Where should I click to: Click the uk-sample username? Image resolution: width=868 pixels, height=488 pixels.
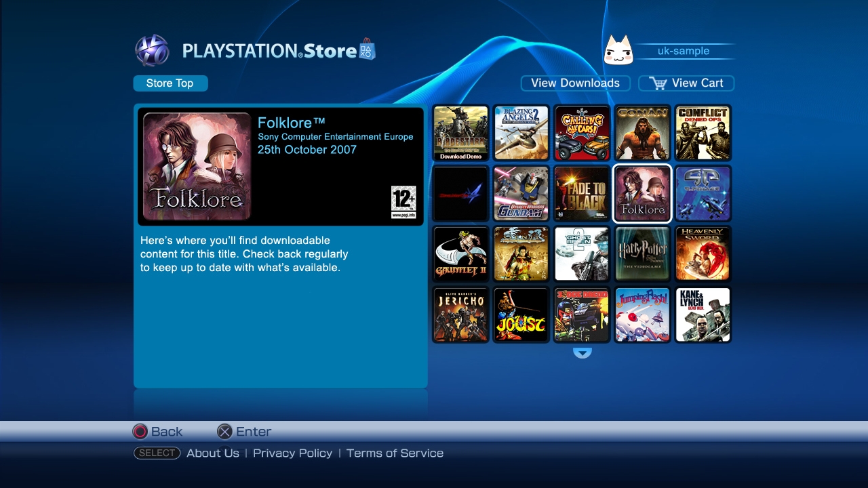(684, 51)
